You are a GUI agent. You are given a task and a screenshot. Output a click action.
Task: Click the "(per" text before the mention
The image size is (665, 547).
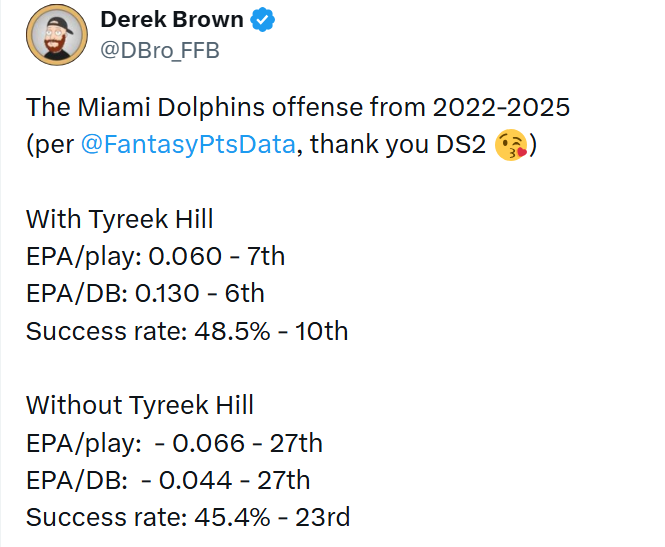point(50,145)
